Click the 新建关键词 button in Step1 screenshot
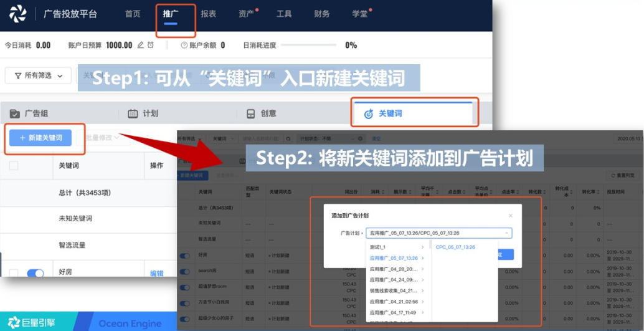644x331 pixels. coord(40,138)
